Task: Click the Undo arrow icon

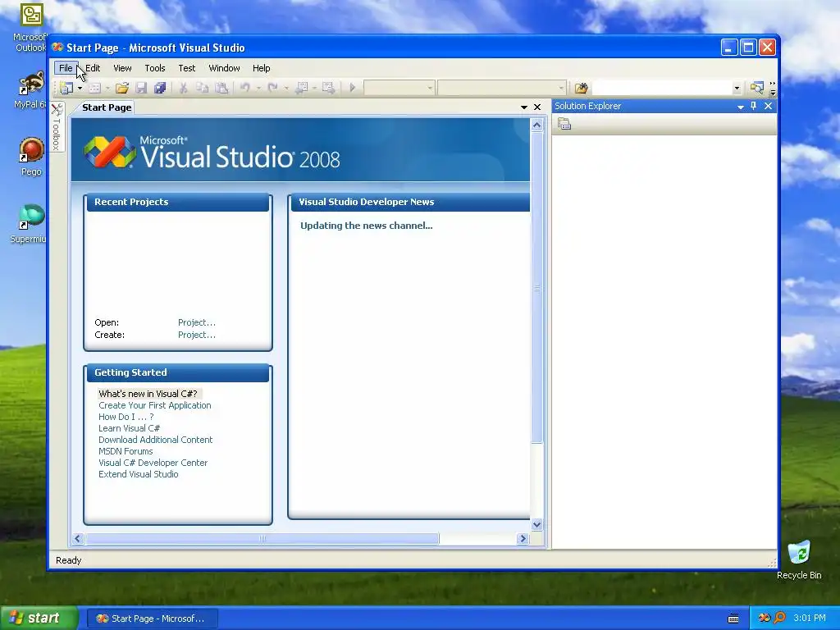Action: 244,88
